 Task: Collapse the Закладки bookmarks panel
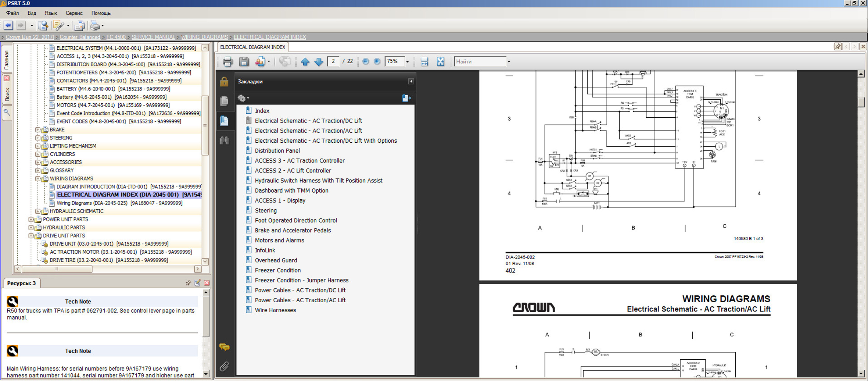coord(411,81)
